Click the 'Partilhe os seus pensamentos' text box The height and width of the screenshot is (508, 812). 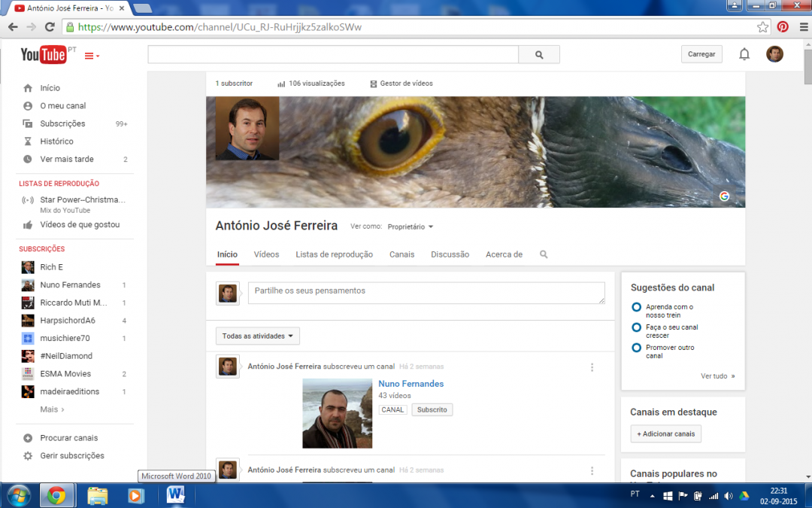click(x=426, y=293)
